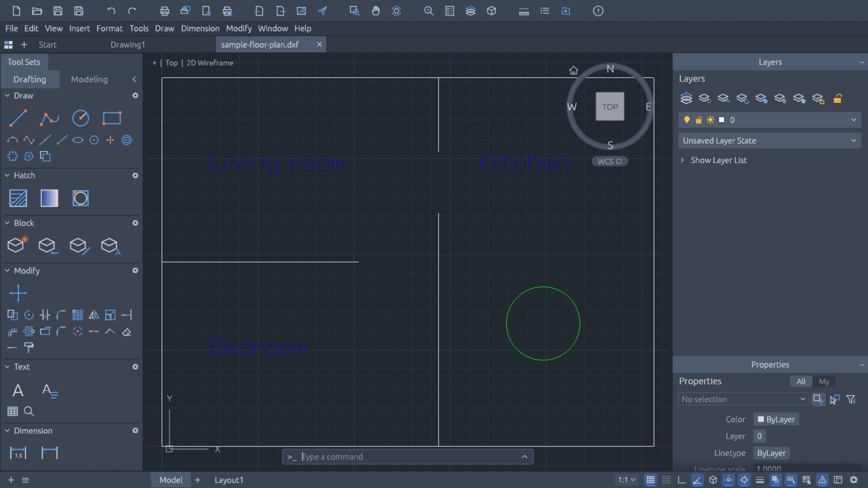Click the My properties button
The image size is (868, 488).
pyautogui.click(x=824, y=381)
